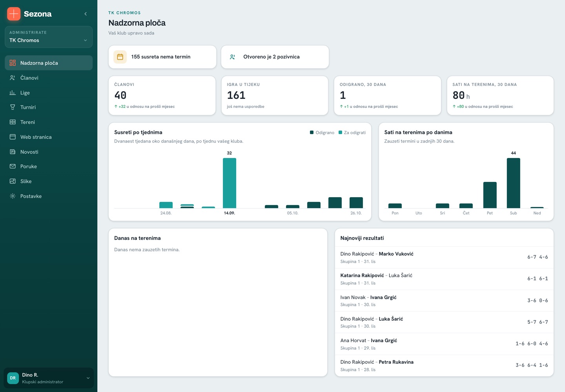The height and width of the screenshot is (392, 565).
Task: Click the DR user avatar
Action: tap(13, 378)
